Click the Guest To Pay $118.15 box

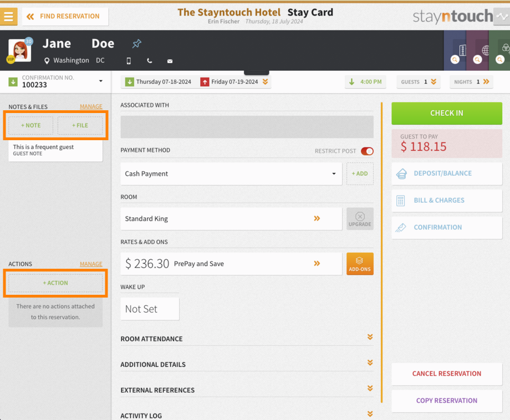(x=447, y=144)
